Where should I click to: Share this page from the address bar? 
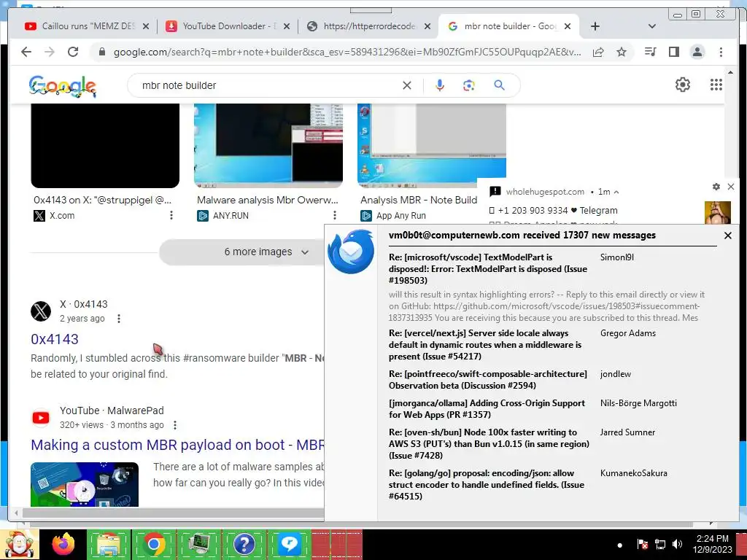point(598,52)
